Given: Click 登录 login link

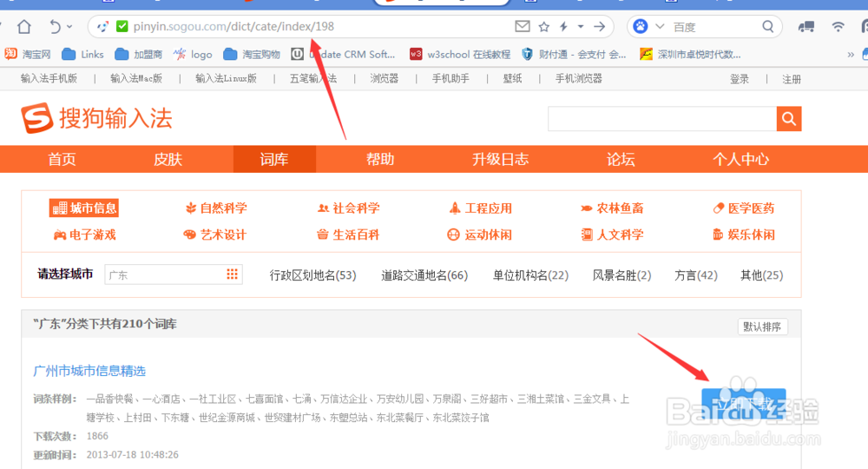Looking at the screenshot, I should tap(739, 79).
